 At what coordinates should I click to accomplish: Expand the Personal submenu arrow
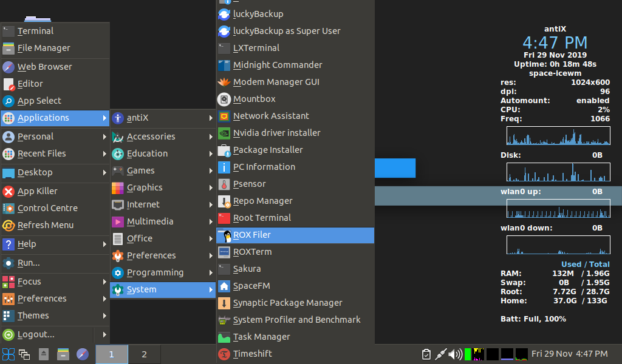click(104, 136)
